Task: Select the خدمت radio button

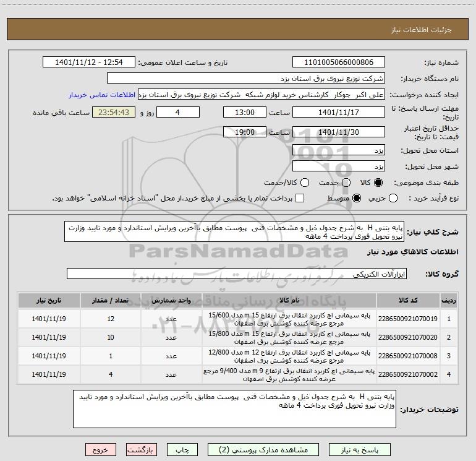Action: click(346, 183)
